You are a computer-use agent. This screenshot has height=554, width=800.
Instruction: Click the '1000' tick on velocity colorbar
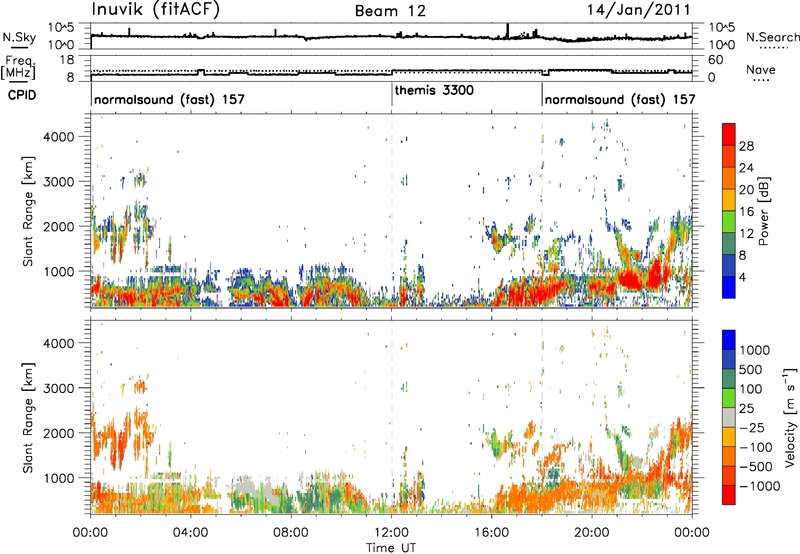click(x=754, y=350)
